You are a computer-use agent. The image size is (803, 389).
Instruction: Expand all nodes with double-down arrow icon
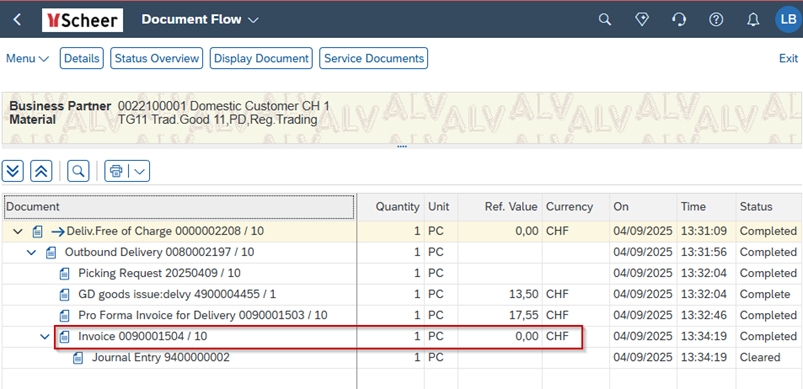(x=13, y=171)
